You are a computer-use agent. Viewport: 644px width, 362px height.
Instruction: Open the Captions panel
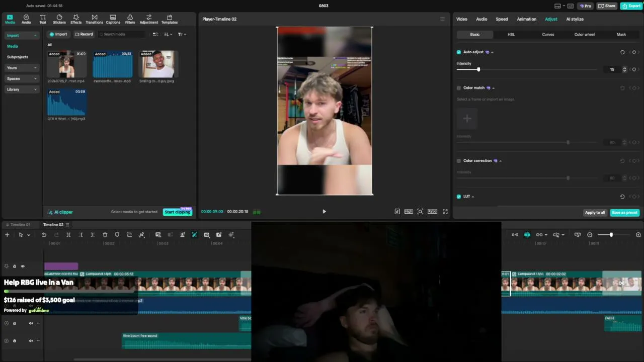[113, 19]
